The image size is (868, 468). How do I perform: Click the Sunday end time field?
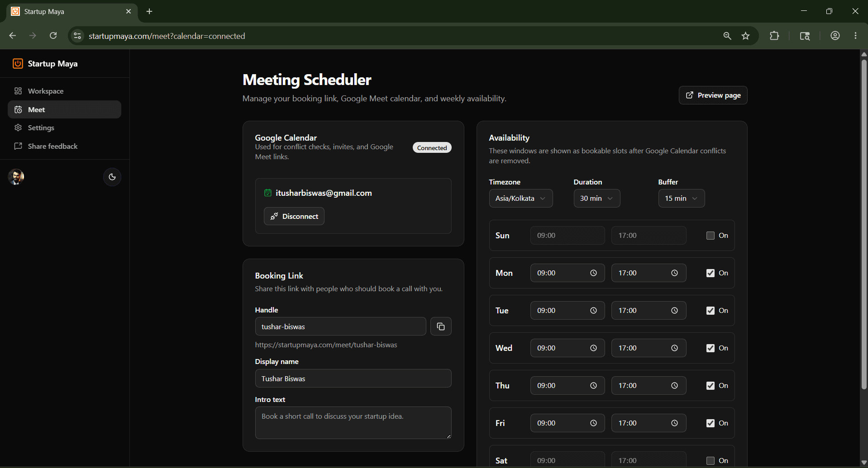649,236
